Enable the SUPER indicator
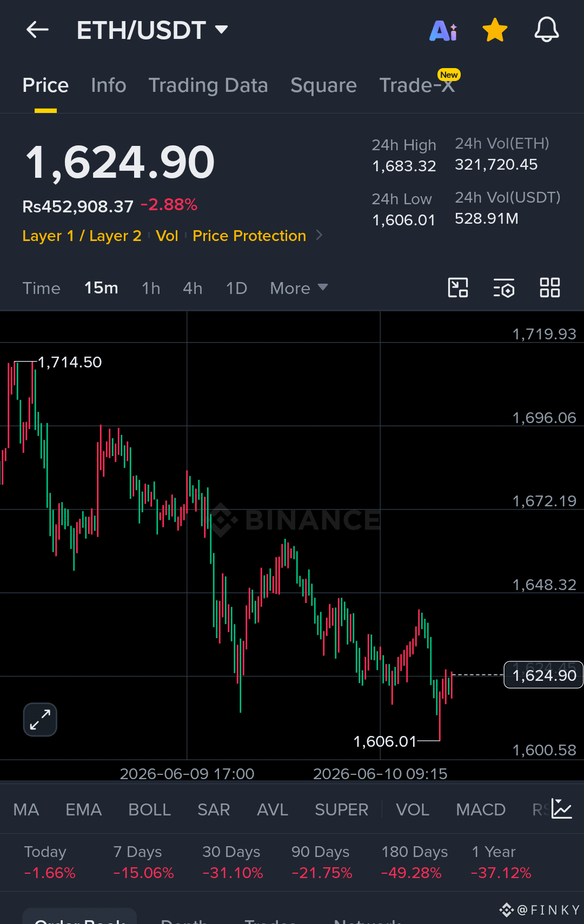This screenshot has width=584, height=924. click(x=341, y=809)
